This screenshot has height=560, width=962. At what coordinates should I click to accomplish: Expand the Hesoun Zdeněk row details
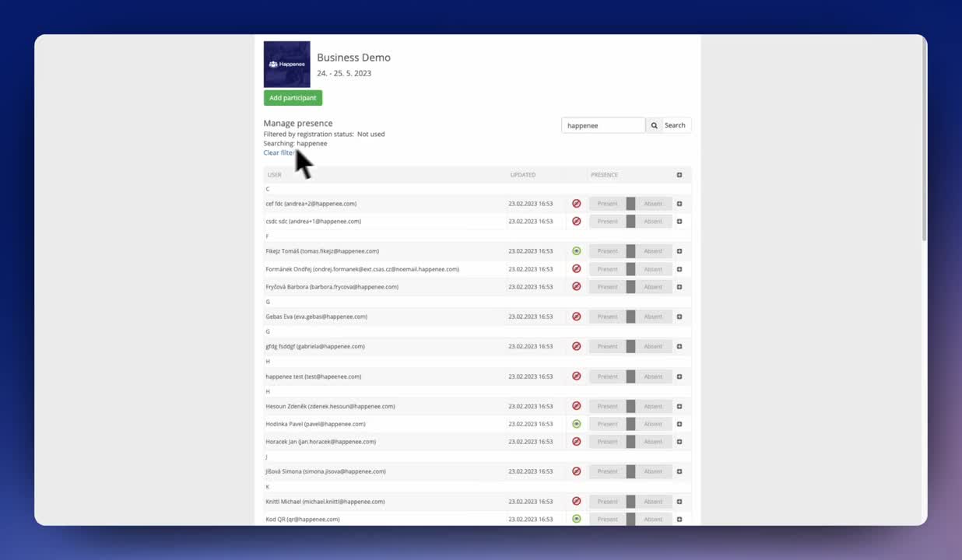(x=679, y=407)
